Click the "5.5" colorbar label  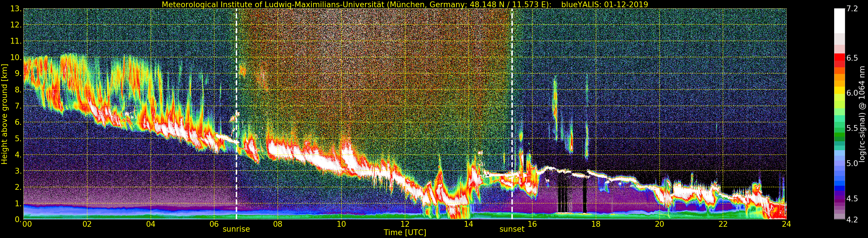coord(852,128)
